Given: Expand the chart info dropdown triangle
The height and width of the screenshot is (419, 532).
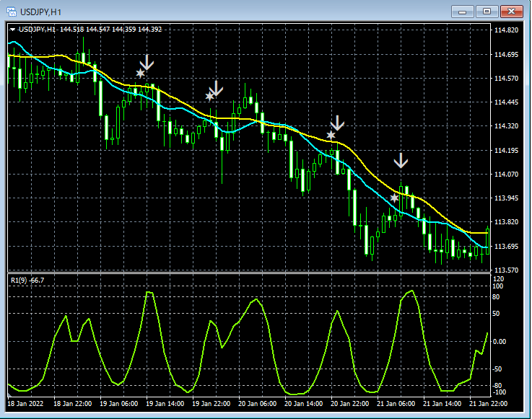Looking at the screenshot, I should (x=12, y=30).
